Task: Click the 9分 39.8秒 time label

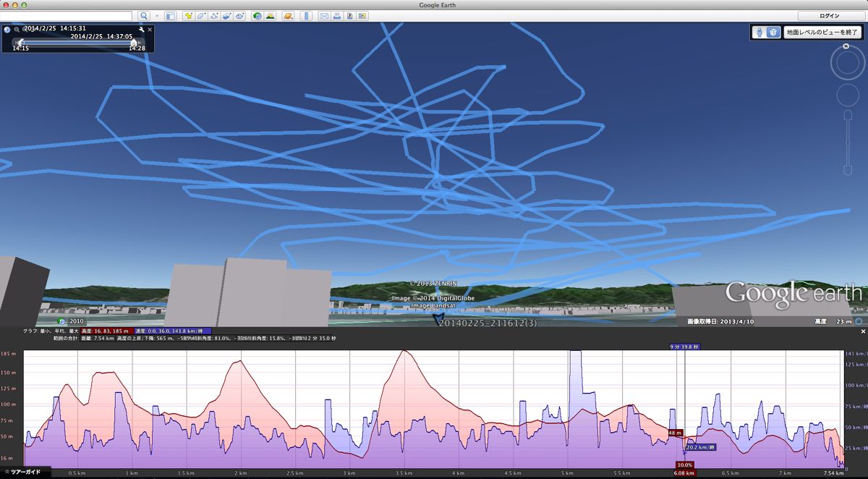Action: (x=684, y=347)
